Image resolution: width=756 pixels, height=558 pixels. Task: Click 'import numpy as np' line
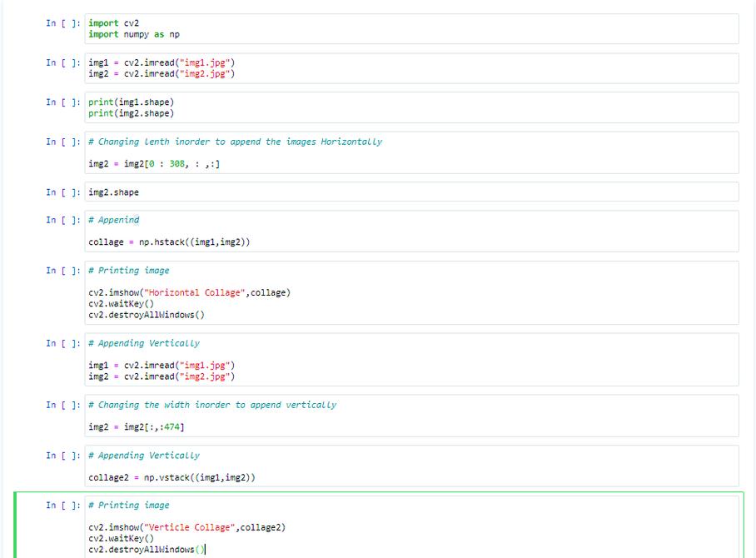click(x=134, y=34)
